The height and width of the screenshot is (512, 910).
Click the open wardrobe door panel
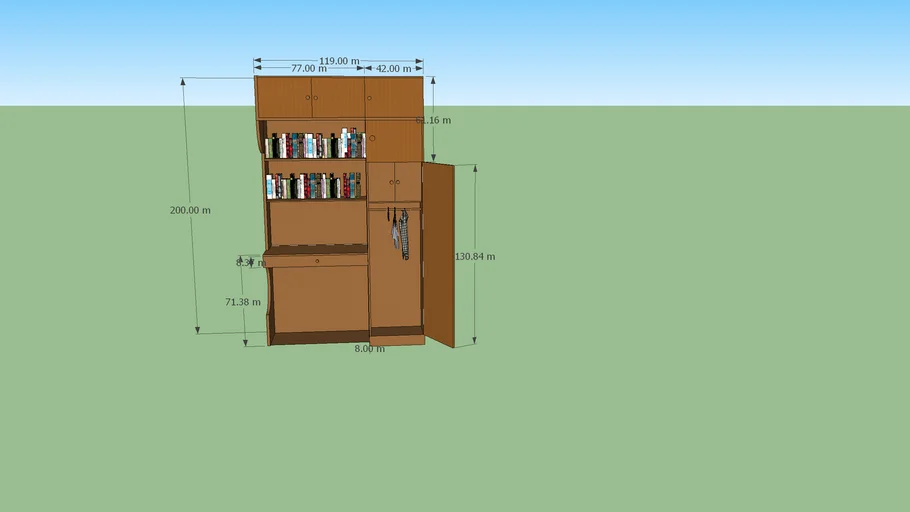[438, 255]
